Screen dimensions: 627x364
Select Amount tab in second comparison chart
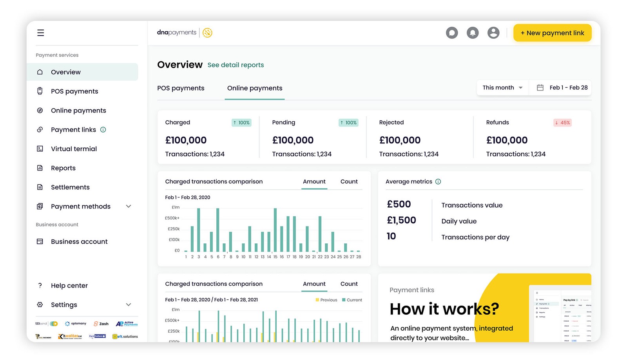[314, 284]
